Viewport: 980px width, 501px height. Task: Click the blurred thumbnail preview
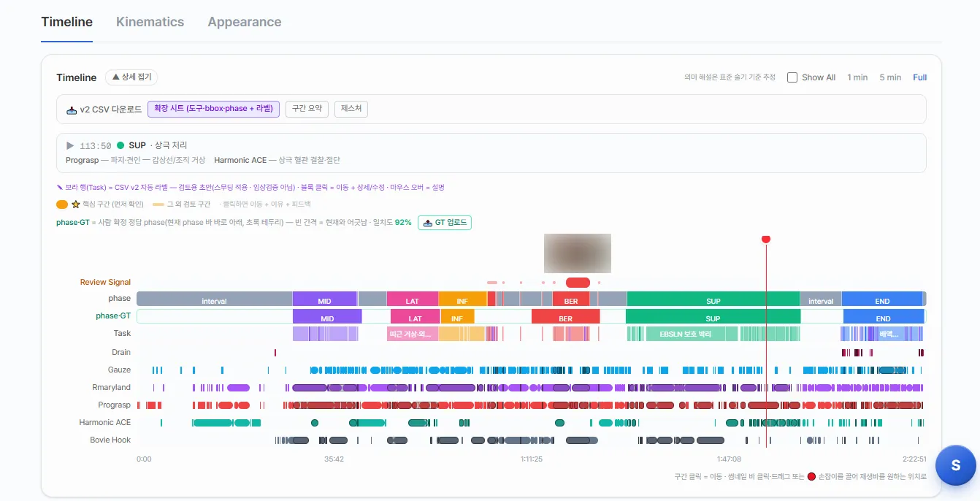tap(577, 253)
